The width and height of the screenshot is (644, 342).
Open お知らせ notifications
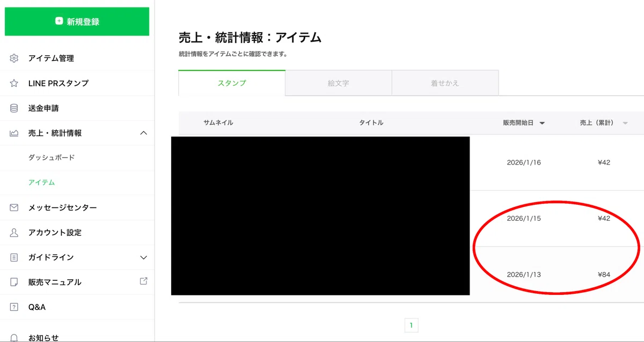(x=43, y=338)
